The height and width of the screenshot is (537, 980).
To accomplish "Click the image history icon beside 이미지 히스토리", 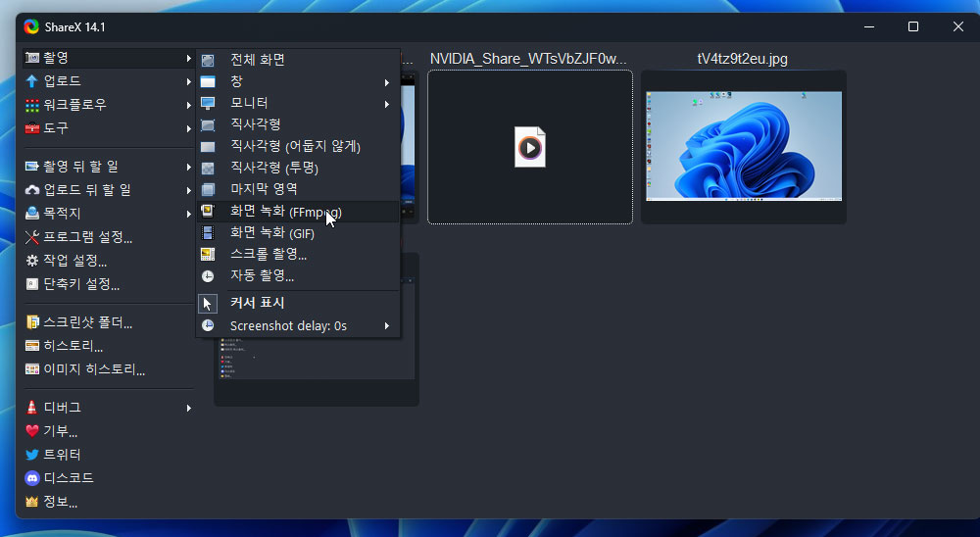I will click(x=32, y=369).
